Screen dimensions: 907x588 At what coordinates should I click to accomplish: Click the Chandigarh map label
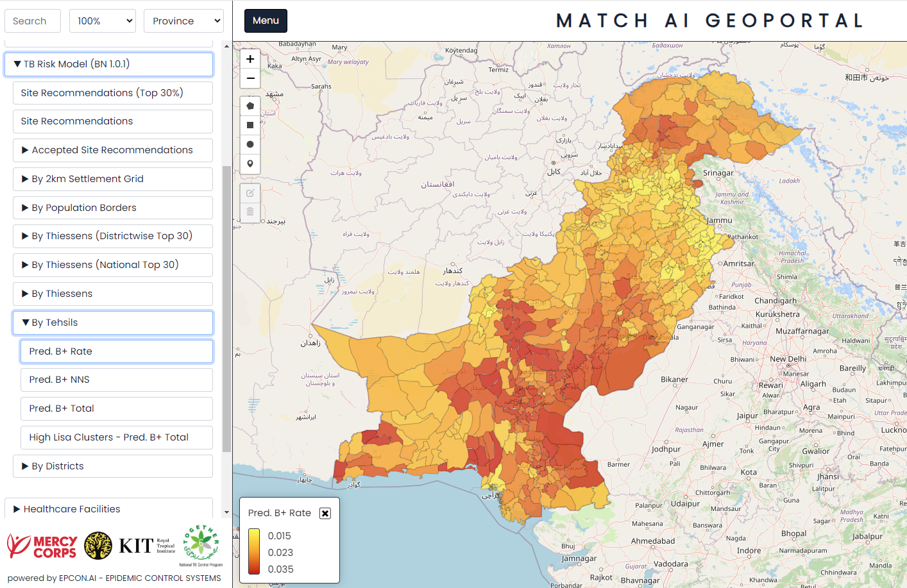[x=776, y=301]
